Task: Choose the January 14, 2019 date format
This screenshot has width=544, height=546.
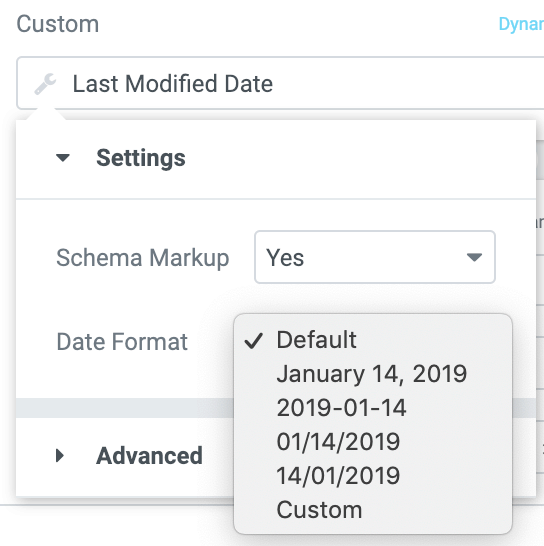Action: [373, 374]
